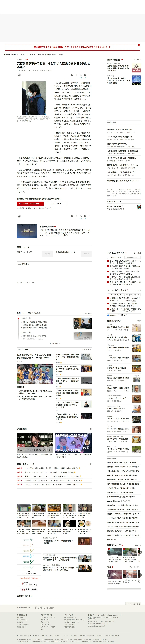This screenshot has width=145, height=644.
Task: Click the bottom Hatena B! icon
Action: 85,216
